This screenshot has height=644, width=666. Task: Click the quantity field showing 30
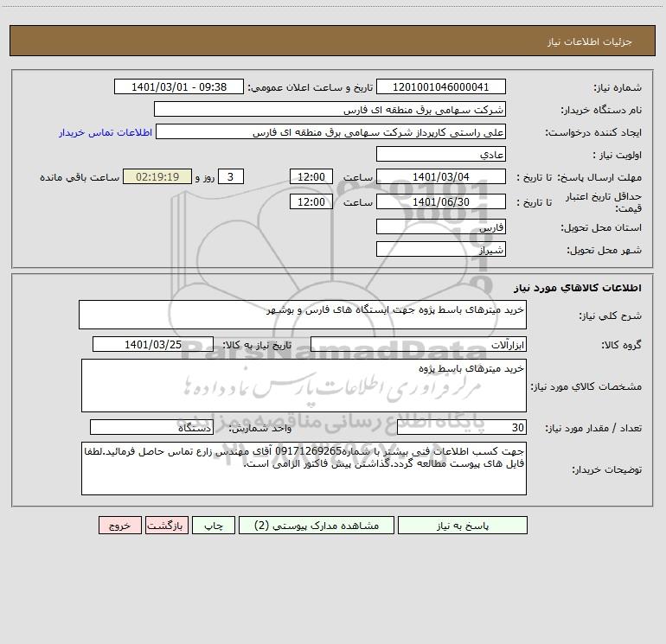pos(462,427)
